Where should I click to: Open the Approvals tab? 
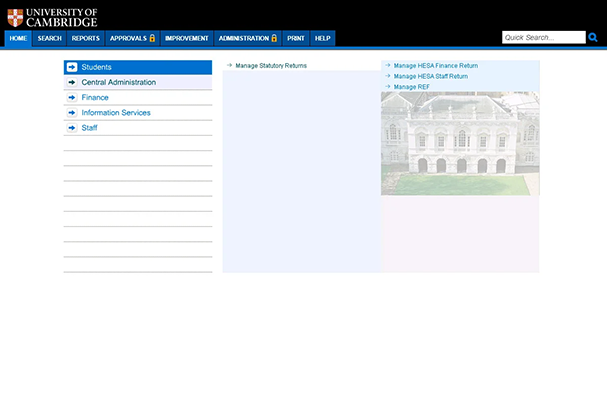[132, 38]
